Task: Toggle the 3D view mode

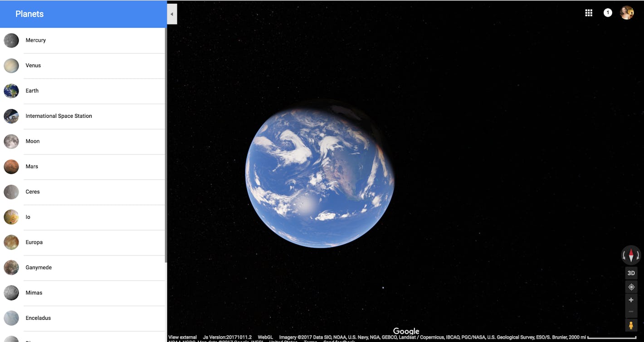Action: (x=631, y=273)
